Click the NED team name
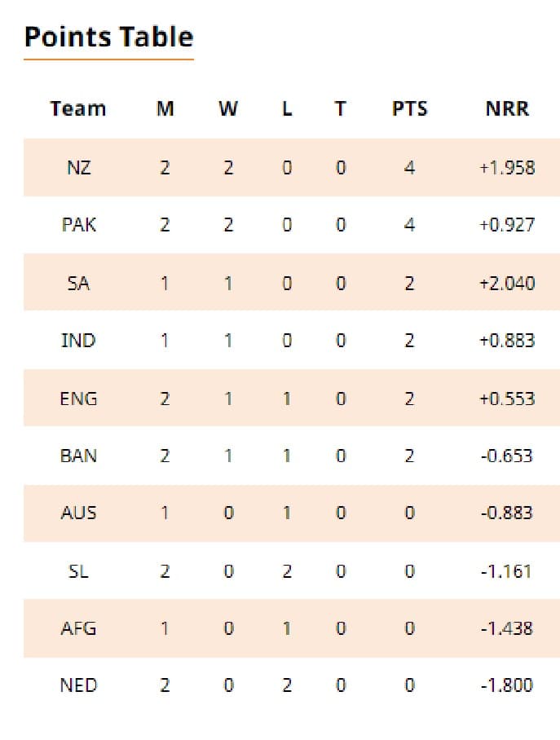 (78, 685)
